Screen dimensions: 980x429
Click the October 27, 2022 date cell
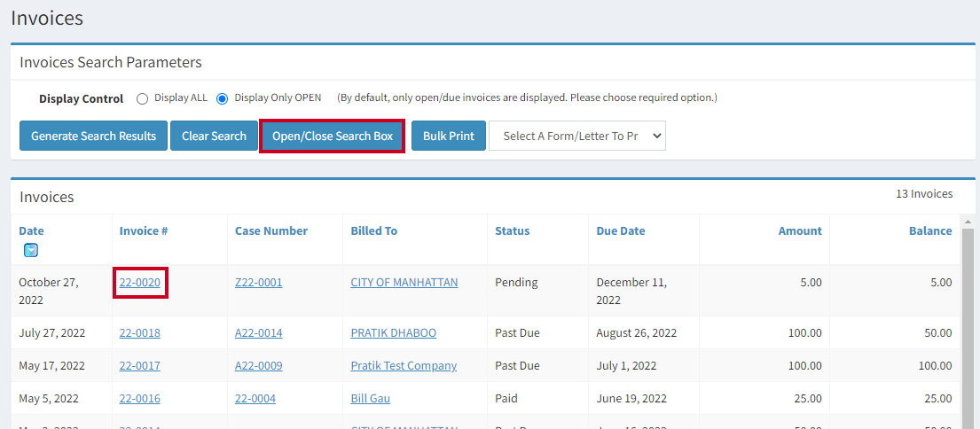pos(49,291)
